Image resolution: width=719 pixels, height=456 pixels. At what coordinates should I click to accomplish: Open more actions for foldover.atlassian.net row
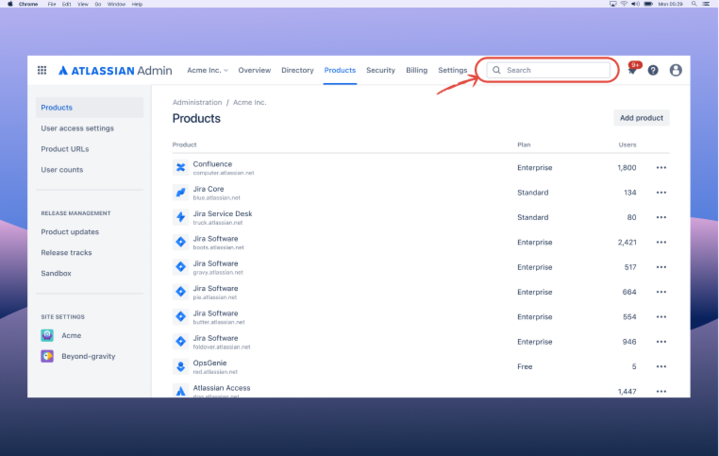[x=661, y=341]
